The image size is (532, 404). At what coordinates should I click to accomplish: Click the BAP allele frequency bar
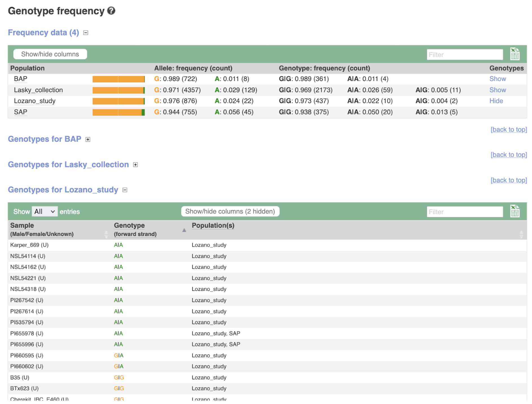119,79
